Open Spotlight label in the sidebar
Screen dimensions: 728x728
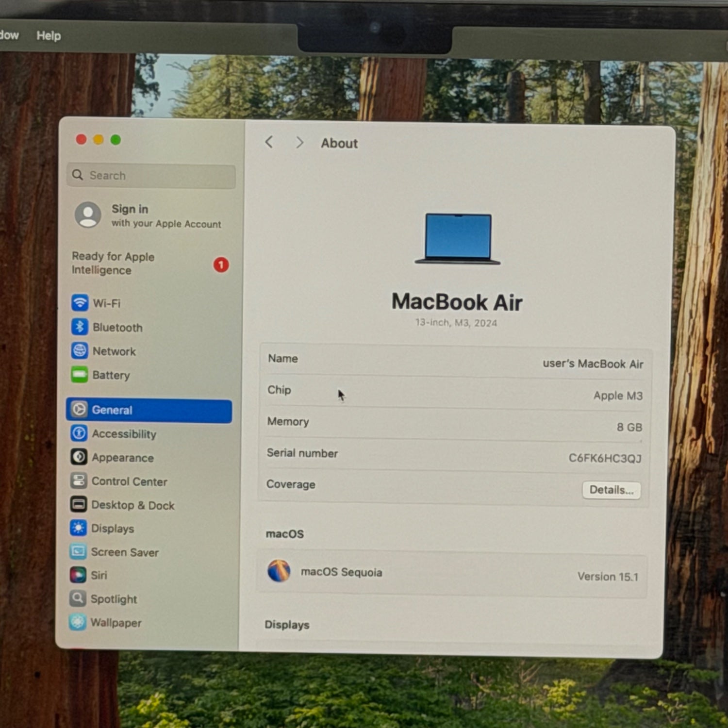tap(114, 599)
